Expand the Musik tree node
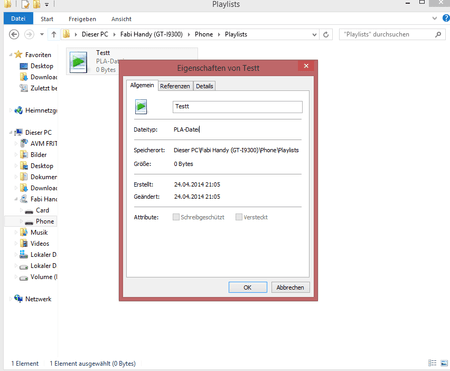Viewport: 450px width, 371px height. (x=16, y=232)
